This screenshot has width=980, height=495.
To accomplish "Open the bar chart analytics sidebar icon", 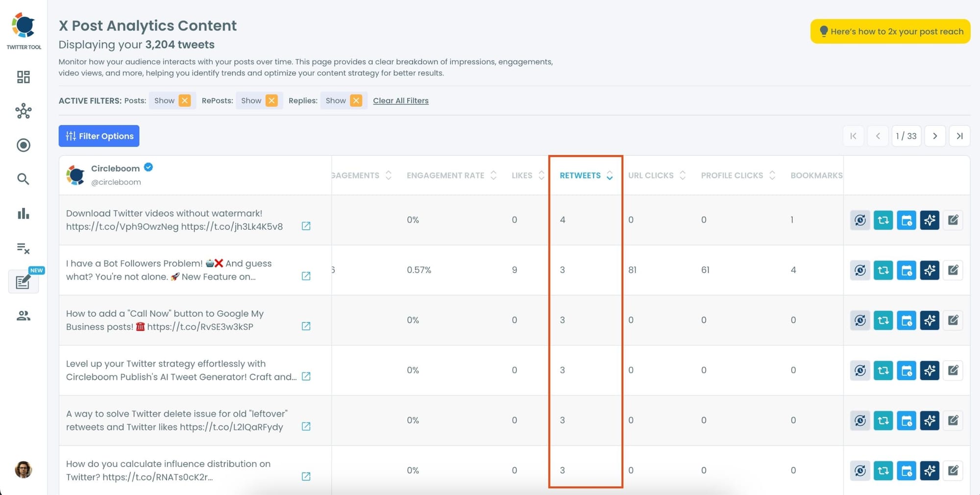I will pyautogui.click(x=23, y=214).
